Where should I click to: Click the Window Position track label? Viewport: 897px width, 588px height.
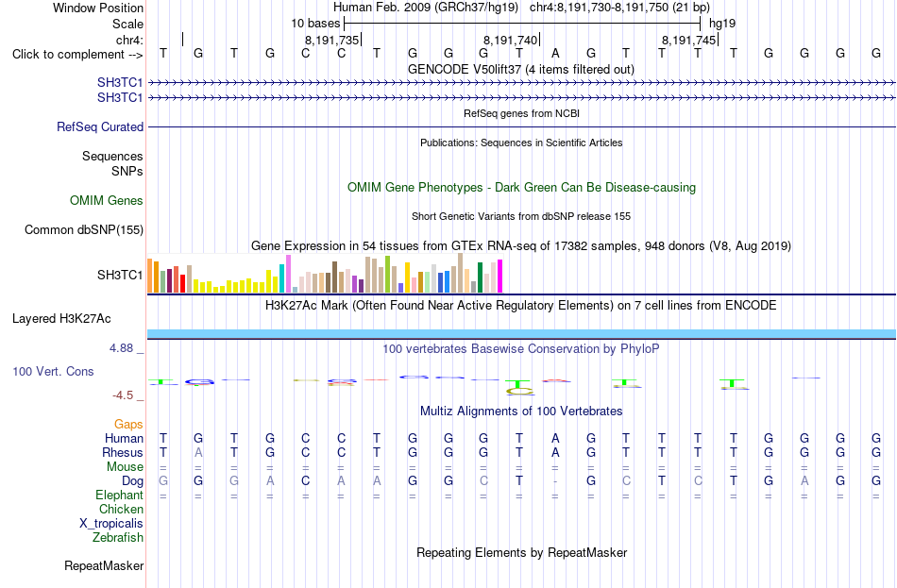pyautogui.click(x=98, y=8)
